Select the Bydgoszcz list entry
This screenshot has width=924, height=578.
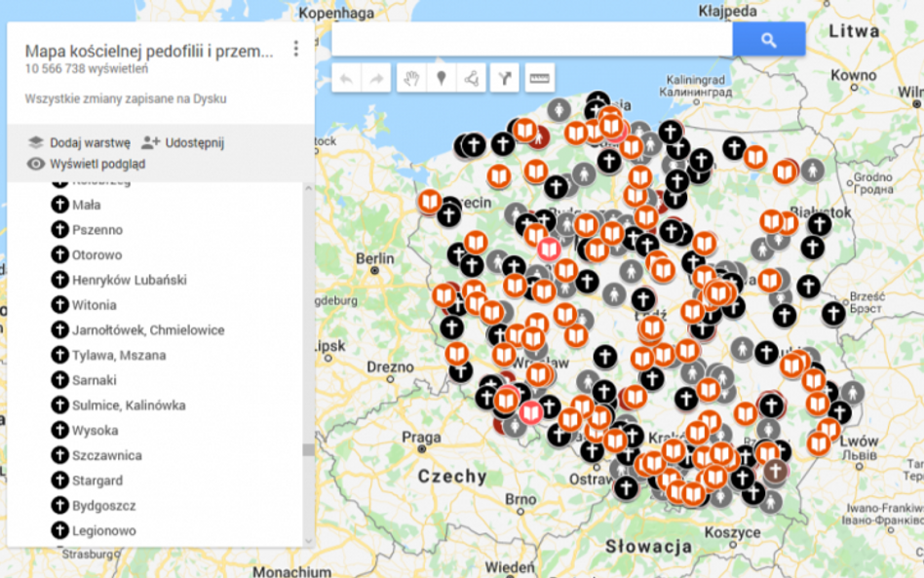pos(103,506)
